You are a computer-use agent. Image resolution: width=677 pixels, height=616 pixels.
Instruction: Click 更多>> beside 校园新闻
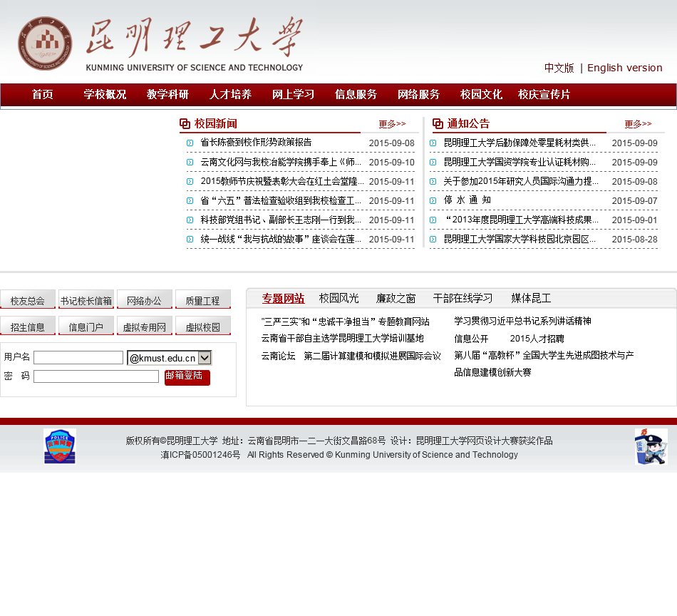click(x=393, y=124)
